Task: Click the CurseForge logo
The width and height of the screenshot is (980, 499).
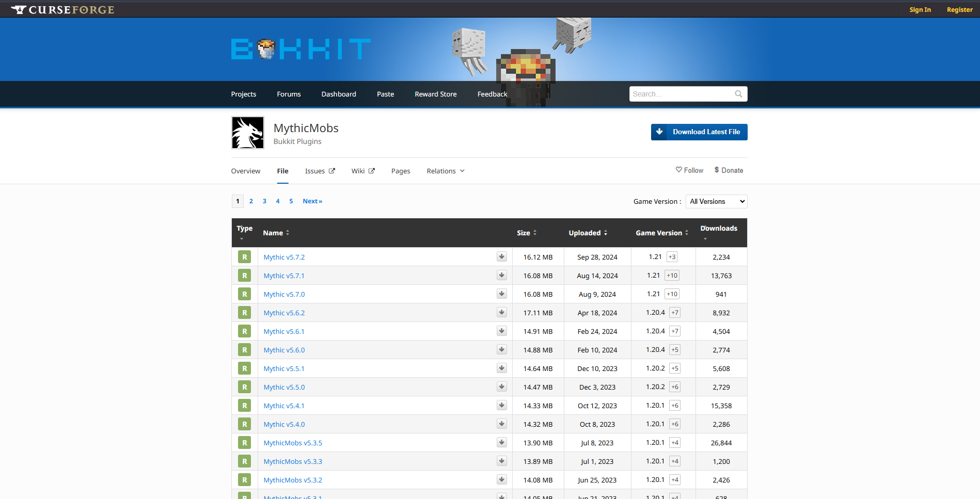Action: point(62,9)
